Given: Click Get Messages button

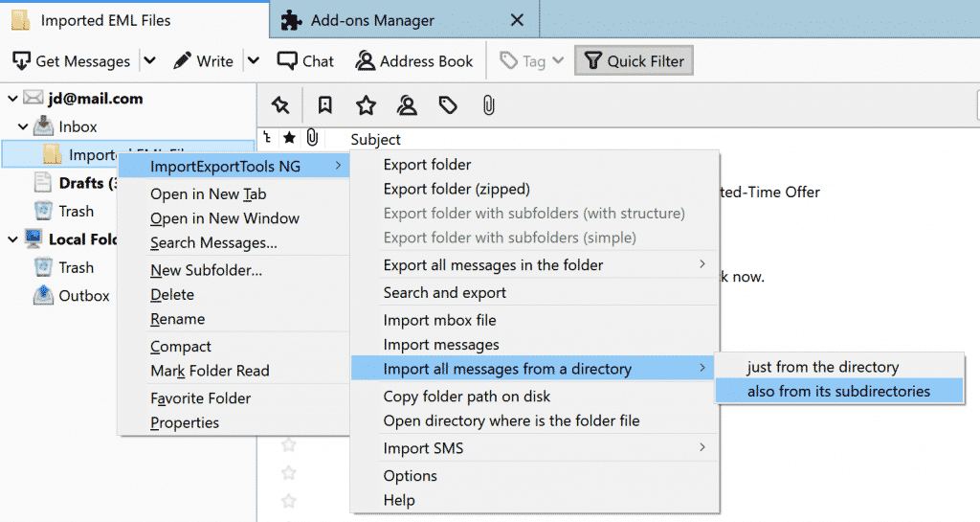Looking at the screenshot, I should (x=72, y=61).
